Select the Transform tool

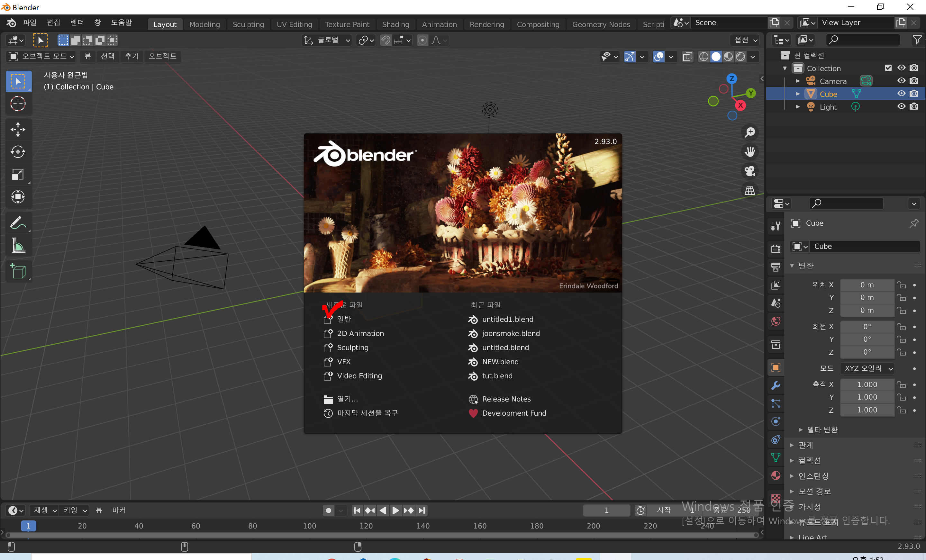pos(18,197)
